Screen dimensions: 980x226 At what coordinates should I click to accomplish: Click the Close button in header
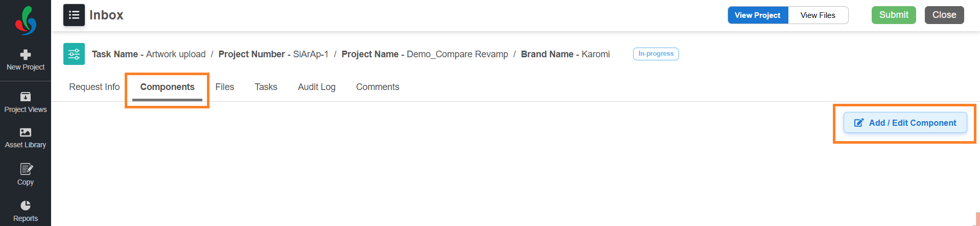click(944, 15)
